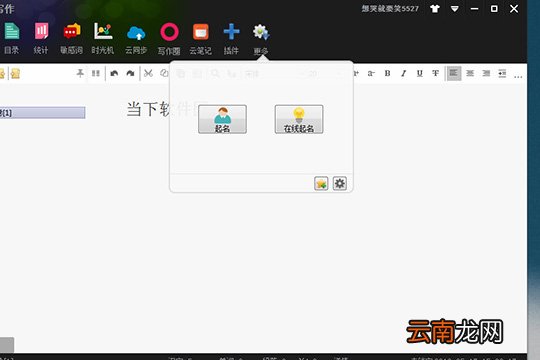Click the 起名 naming plugin button
The image size is (540, 360).
coord(222,119)
